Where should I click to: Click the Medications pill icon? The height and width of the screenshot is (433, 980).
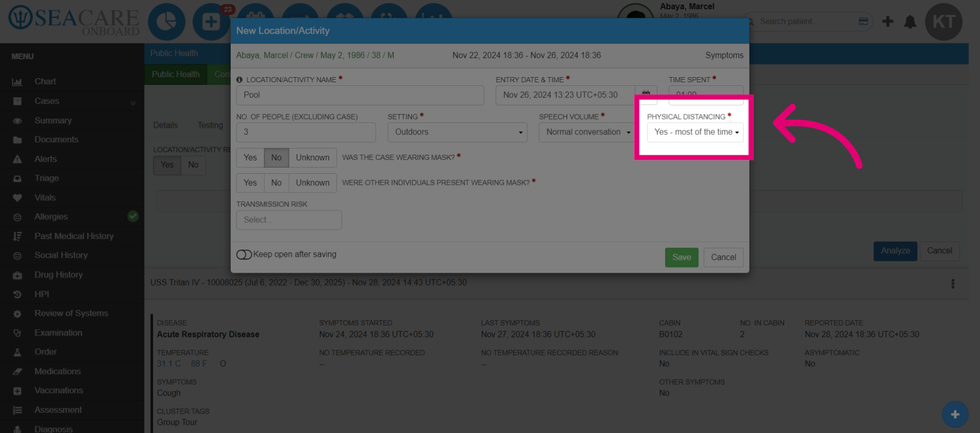[17, 372]
